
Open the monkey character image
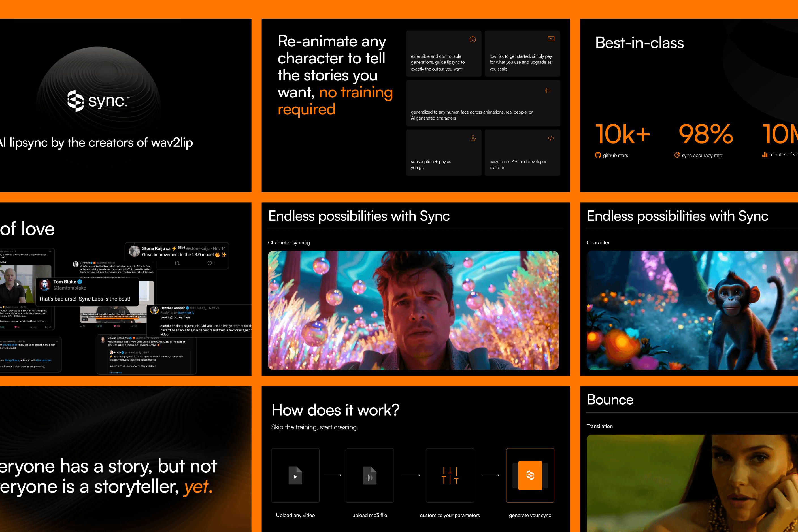(692, 310)
